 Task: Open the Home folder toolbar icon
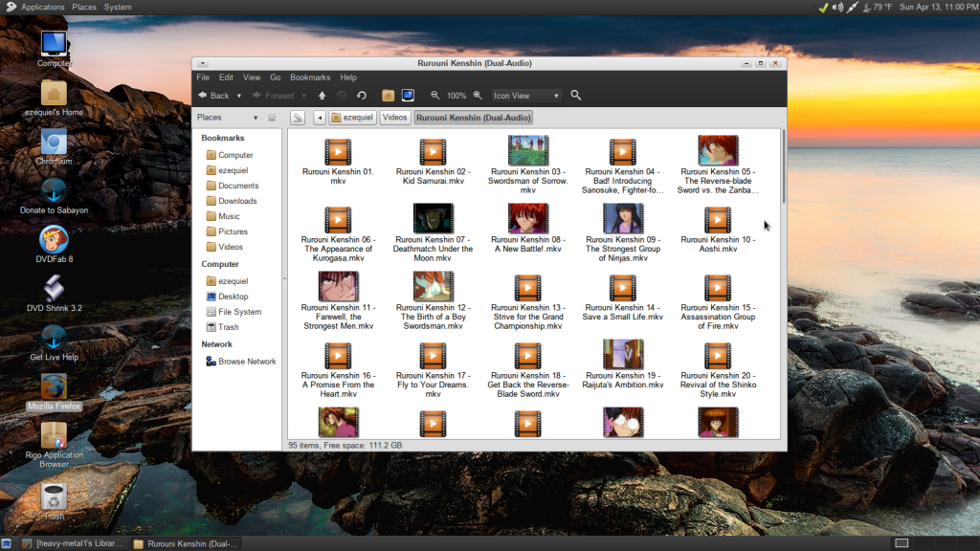tap(389, 96)
